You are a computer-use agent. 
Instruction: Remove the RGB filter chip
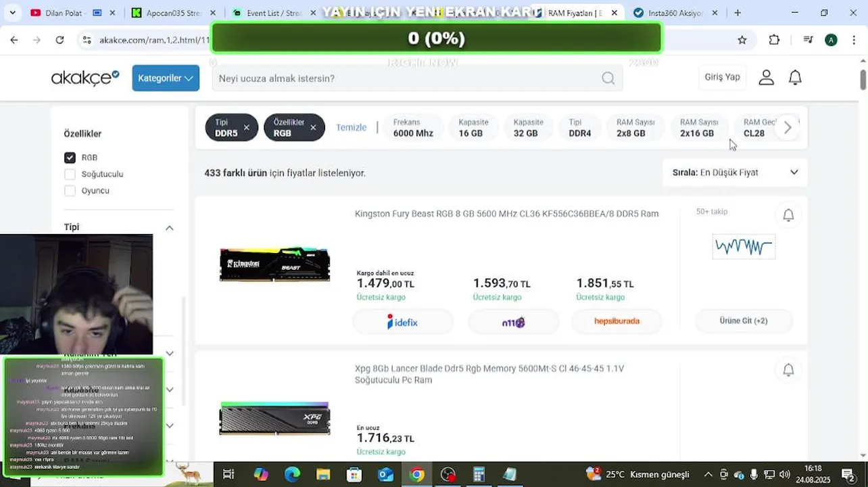313,127
